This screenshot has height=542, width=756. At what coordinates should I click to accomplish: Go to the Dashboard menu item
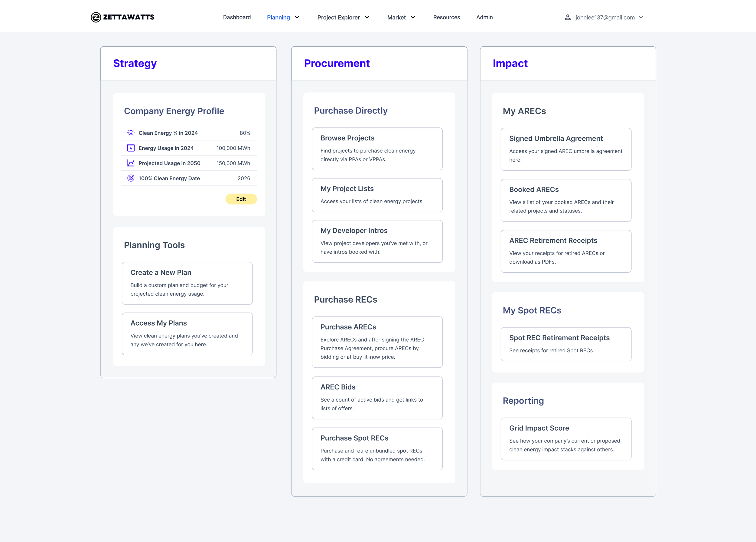(x=237, y=17)
